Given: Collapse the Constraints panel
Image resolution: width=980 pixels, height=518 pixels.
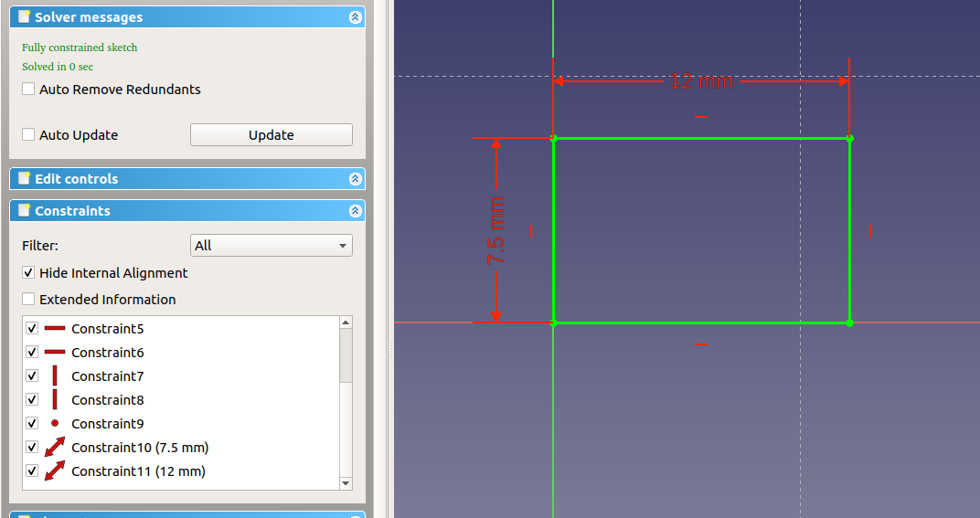Looking at the screenshot, I should [355, 211].
